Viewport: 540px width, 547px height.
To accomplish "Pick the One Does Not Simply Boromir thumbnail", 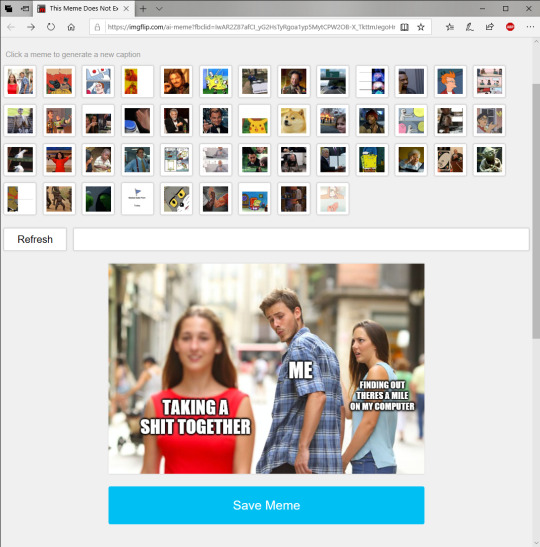I will pyautogui.click(x=177, y=81).
